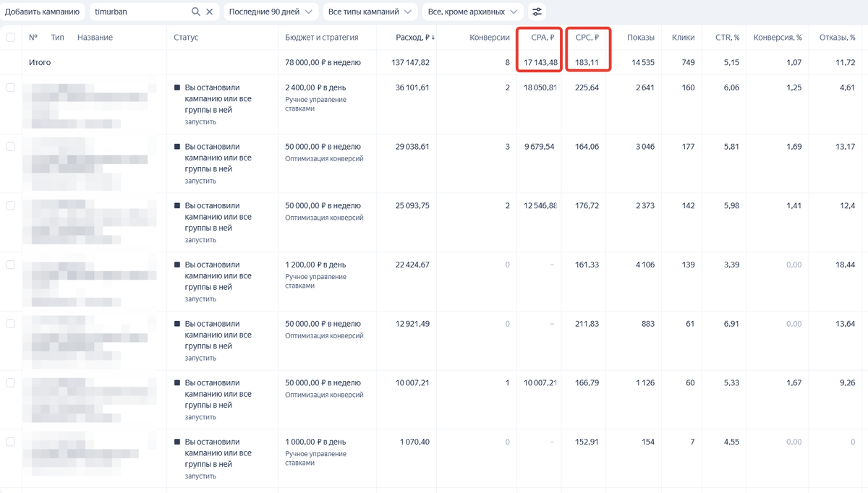The width and height of the screenshot is (868, 493).
Task: Click запустить link in the 22 424,67 row
Action: (200, 299)
